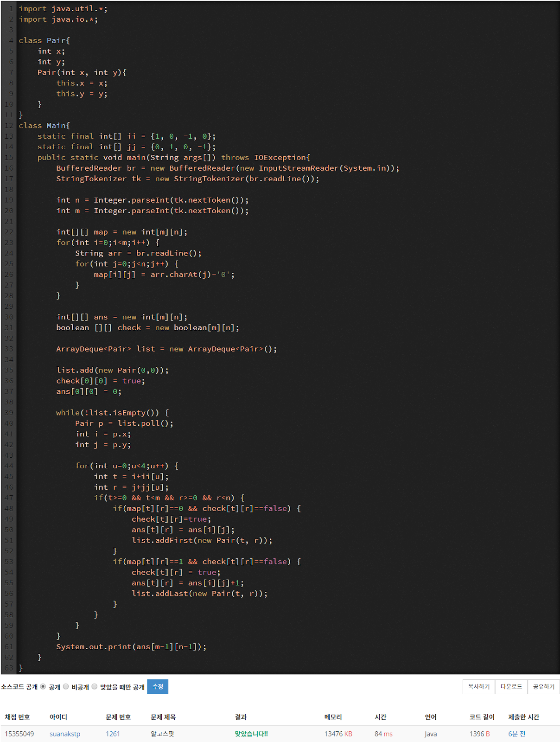The image size is (560, 742).
Task: Click the 맞았습니다!! result text
Action: click(251, 734)
